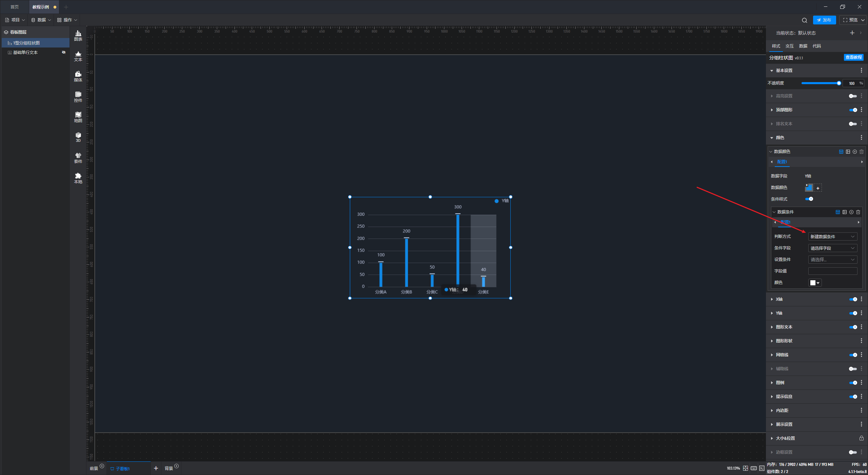Switch to the 交互 tab
The width and height of the screenshot is (868, 475).
(789, 46)
